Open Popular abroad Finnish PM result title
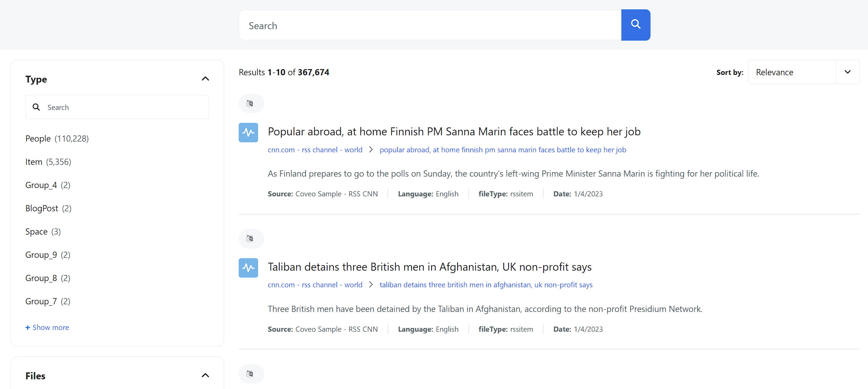Screen dimensions: 868x389 (x=454, y=132)
